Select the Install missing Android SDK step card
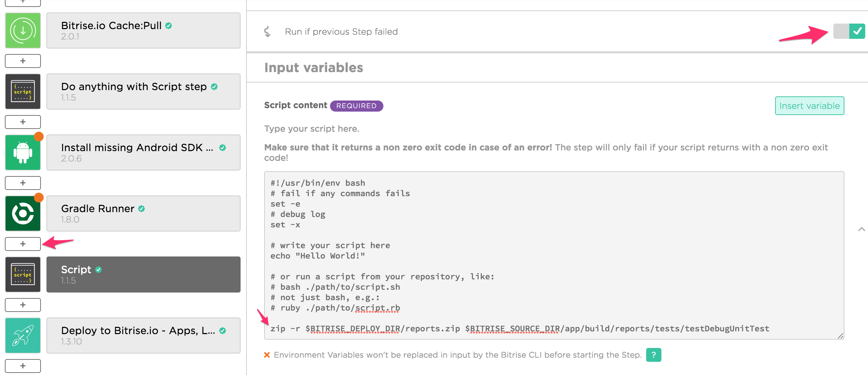Image resolution: width=868 pixels, height=375 pixels. tap(143, 152)
